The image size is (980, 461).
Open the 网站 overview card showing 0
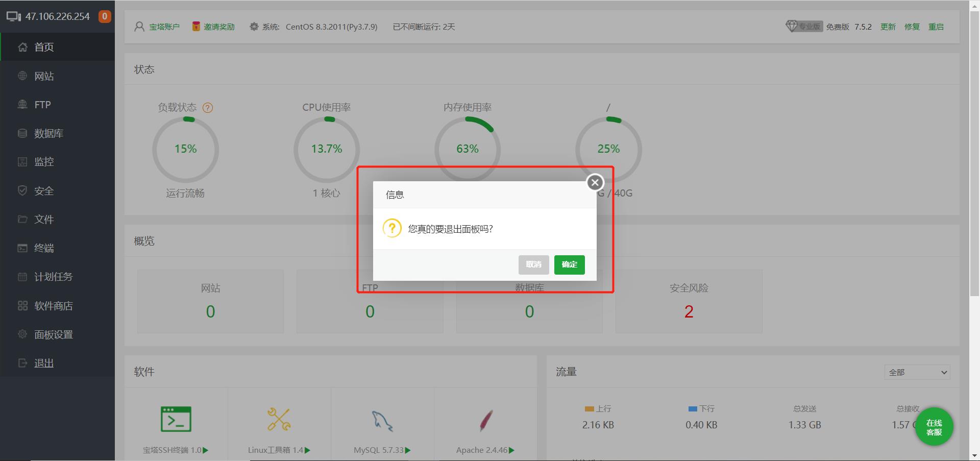point(210,301)
